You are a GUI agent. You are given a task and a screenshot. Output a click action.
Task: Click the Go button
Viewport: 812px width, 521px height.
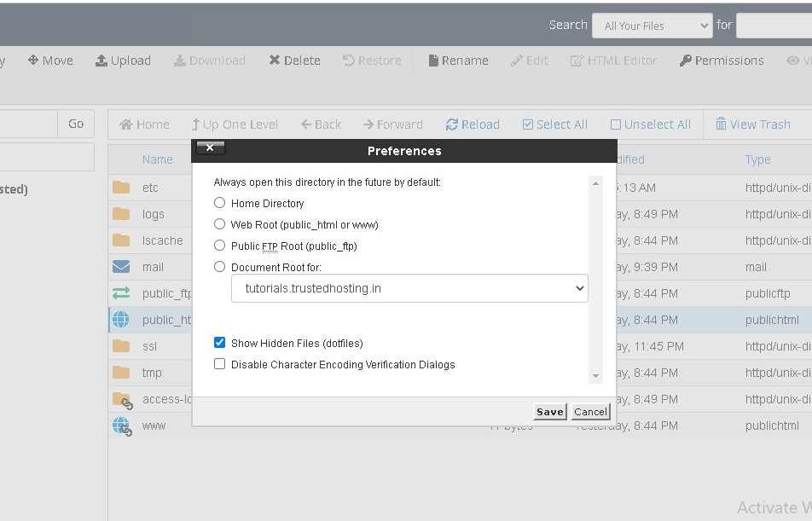(x=76, y=124)
